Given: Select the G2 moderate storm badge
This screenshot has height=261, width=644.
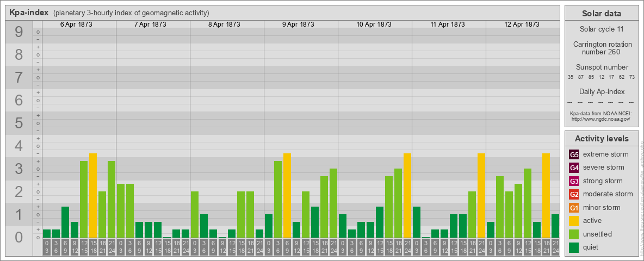Looking at the screenshot, I should (x=574, y=194).
